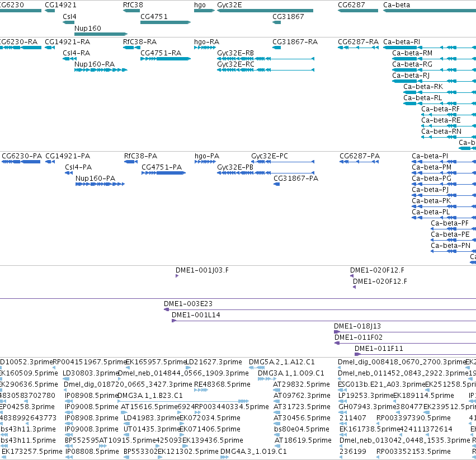This screenshot has width=476, height=460.
Task: Click transcript Nup160-RA
Action: coord(101,70)
